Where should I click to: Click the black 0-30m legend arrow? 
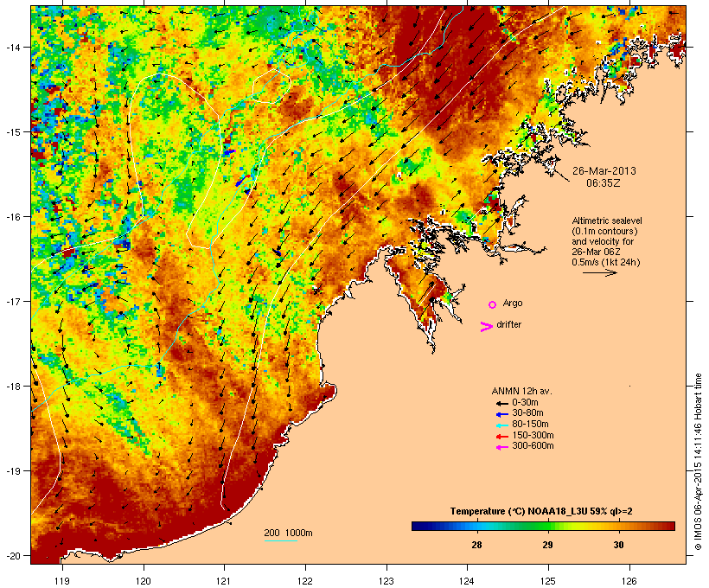[501, 403]
